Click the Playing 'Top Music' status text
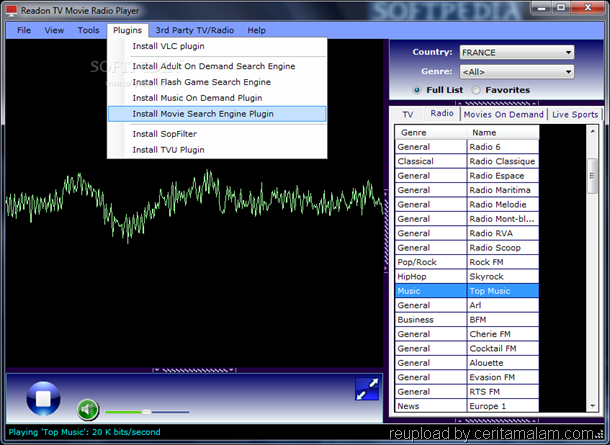 click(84, 432)
